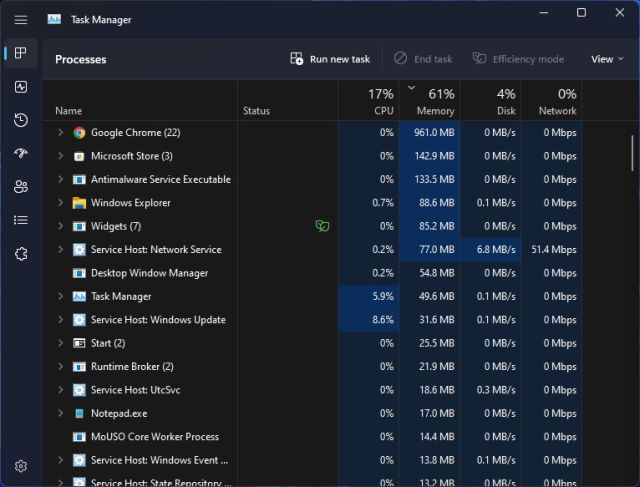Expand the Antimalware Service Executable row
This screenshot has height=487, width=640.
[60, 179]
